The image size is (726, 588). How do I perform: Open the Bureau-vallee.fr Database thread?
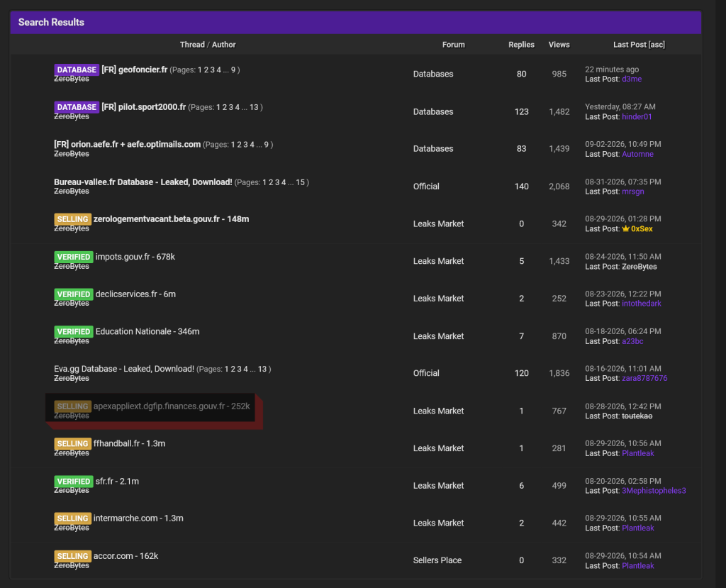tap(143, 182)
